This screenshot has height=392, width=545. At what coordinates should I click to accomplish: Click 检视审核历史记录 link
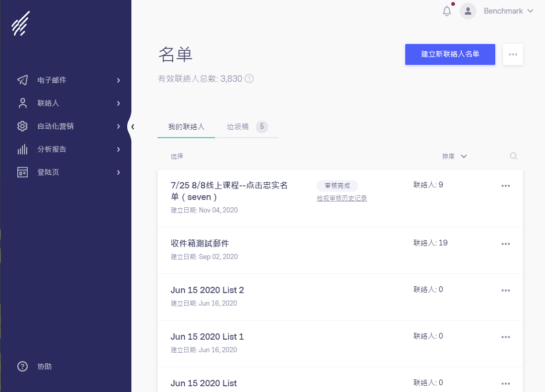[342, 198]
